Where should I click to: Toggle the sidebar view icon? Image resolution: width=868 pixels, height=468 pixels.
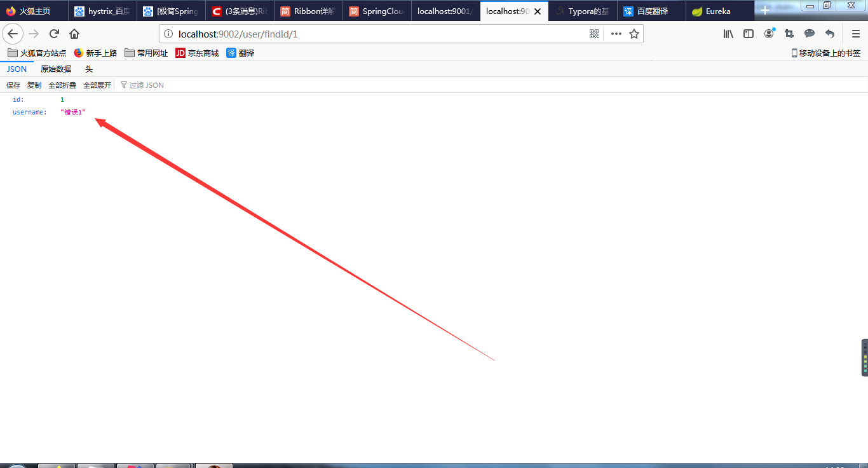(749, 34)
